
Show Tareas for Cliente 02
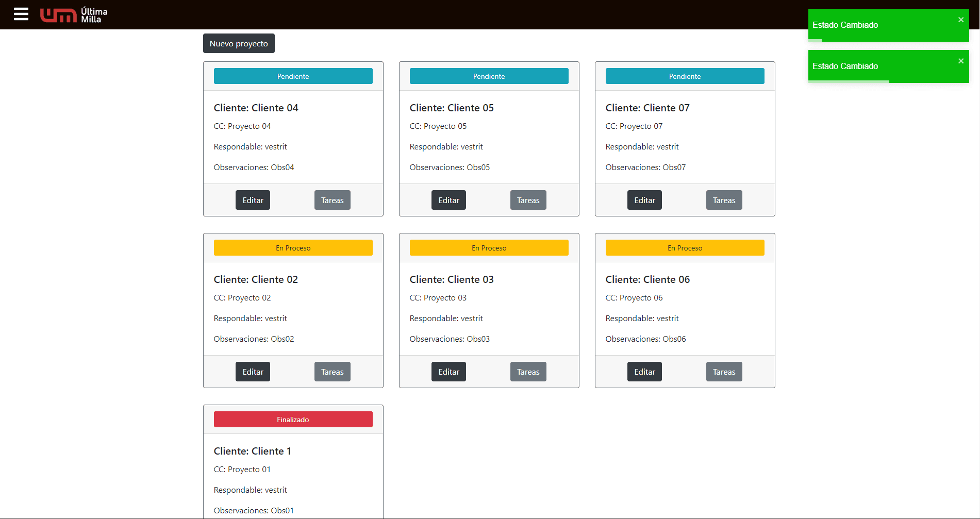(332, 372)
